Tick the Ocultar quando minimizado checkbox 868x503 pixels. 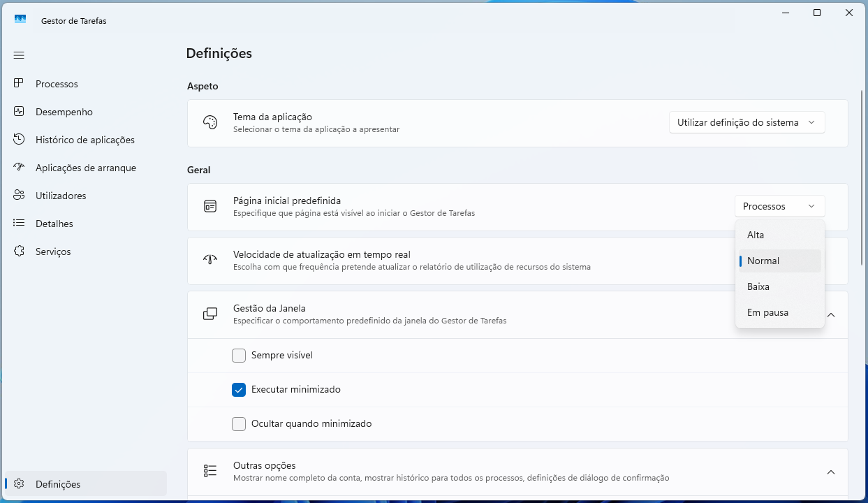coord(239,424)
